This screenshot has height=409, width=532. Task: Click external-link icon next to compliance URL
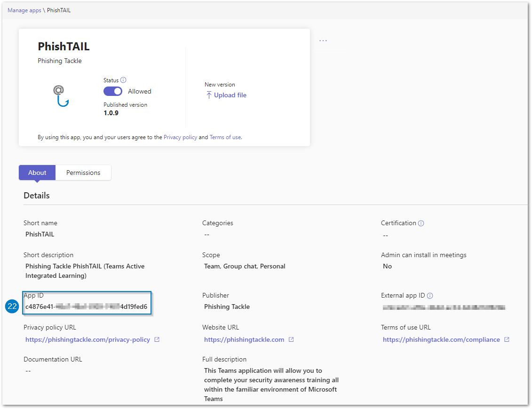click(507, 339)
